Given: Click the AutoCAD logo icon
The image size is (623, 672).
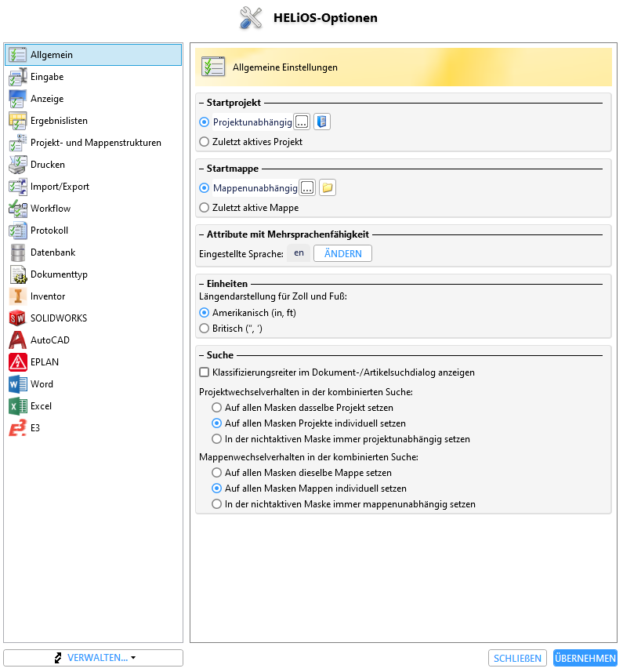Looking at the screenshot, I should click(x=17, y=340).
